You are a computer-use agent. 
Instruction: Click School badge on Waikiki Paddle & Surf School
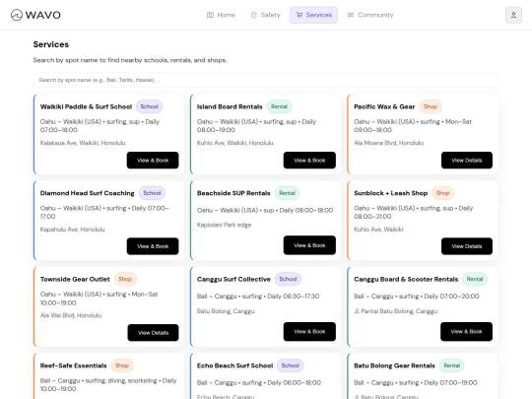tap(150, 106)
